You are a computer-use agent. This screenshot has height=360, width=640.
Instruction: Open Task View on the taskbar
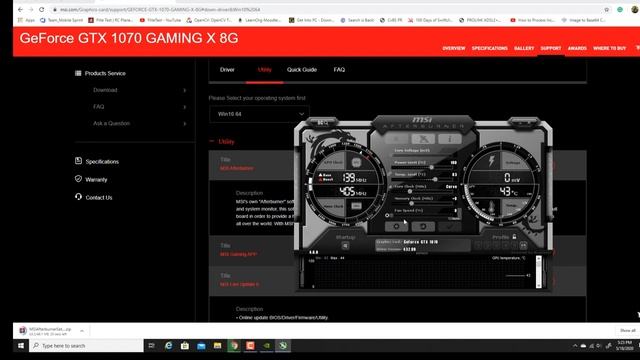pyautogui.click(x=151, y=346)
